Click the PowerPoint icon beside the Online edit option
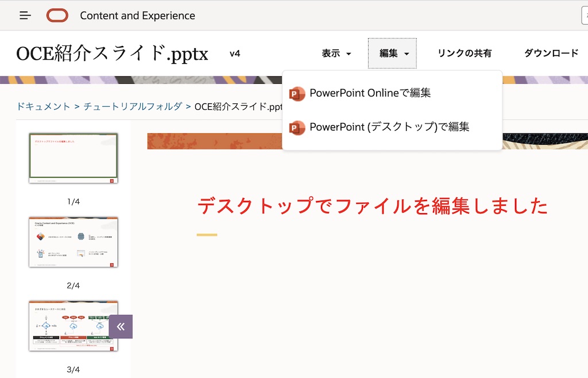 tap(297, 94)
